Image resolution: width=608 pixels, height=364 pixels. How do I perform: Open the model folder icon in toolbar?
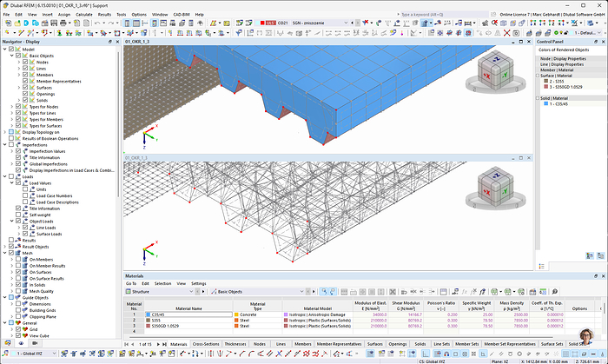(x=17, y=23)
